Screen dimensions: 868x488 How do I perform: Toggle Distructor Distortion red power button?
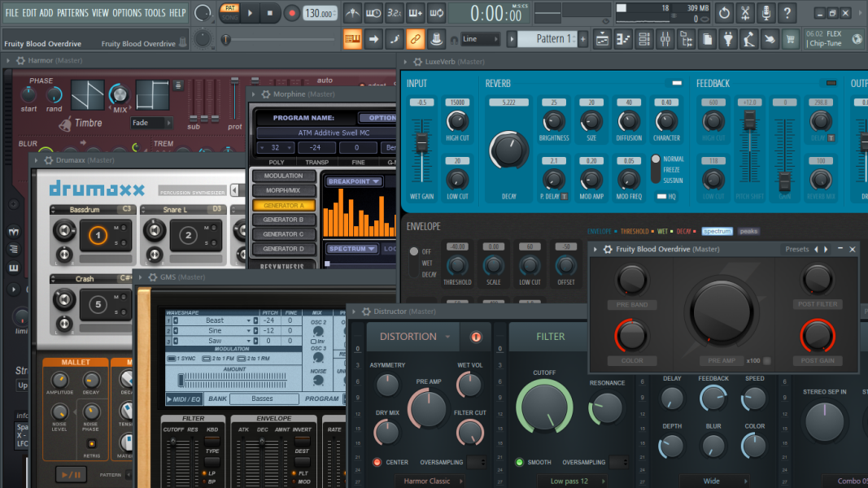(x=476, y=337)
